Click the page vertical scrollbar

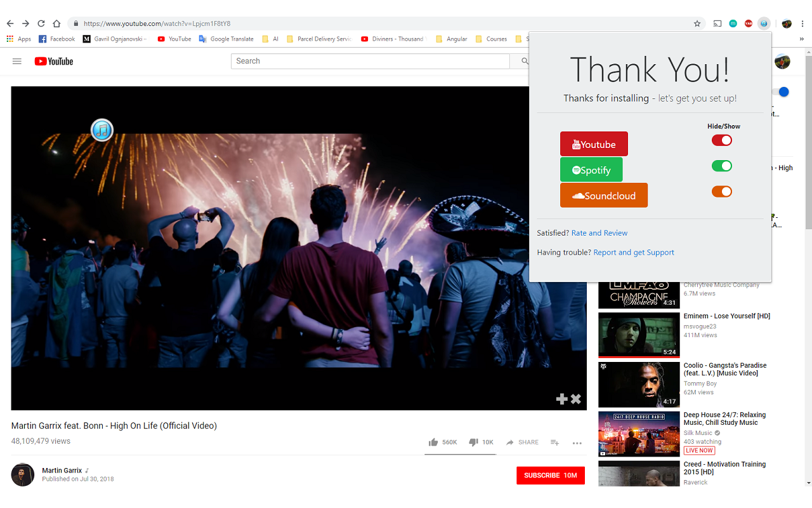(x=808, y=143)
